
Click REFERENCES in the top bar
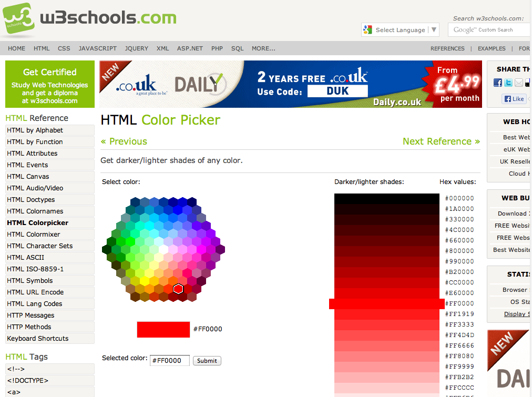point(447,48)
